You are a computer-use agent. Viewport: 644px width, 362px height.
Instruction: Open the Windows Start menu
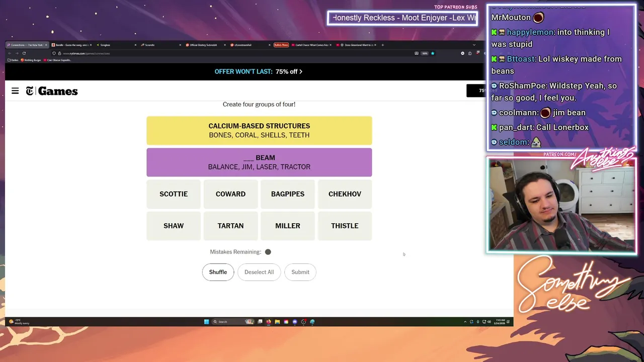coord(206,322)
